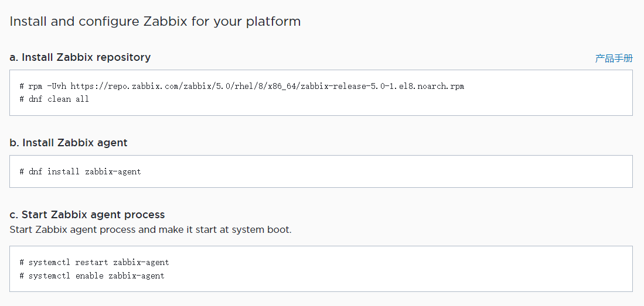Click the word 'clean' in the dnf command

tap(59, 99)
